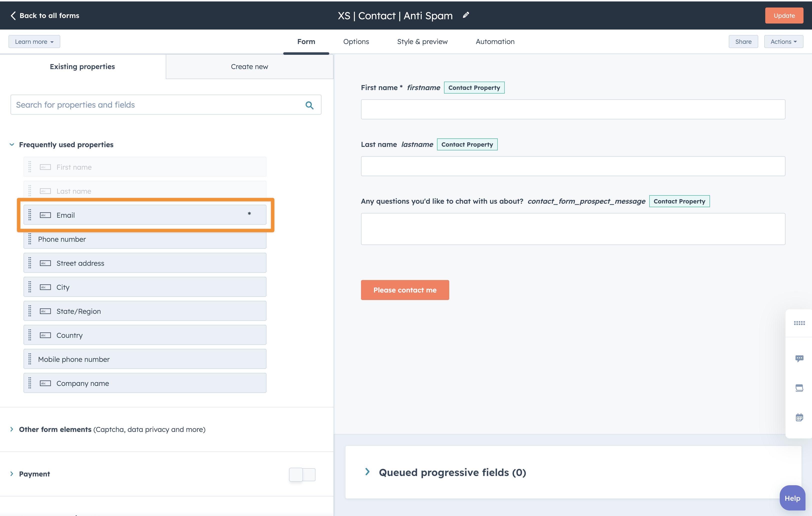Click text field icon next to Country
Viewport: 812px width, 516px height.
tap(45, 335)
